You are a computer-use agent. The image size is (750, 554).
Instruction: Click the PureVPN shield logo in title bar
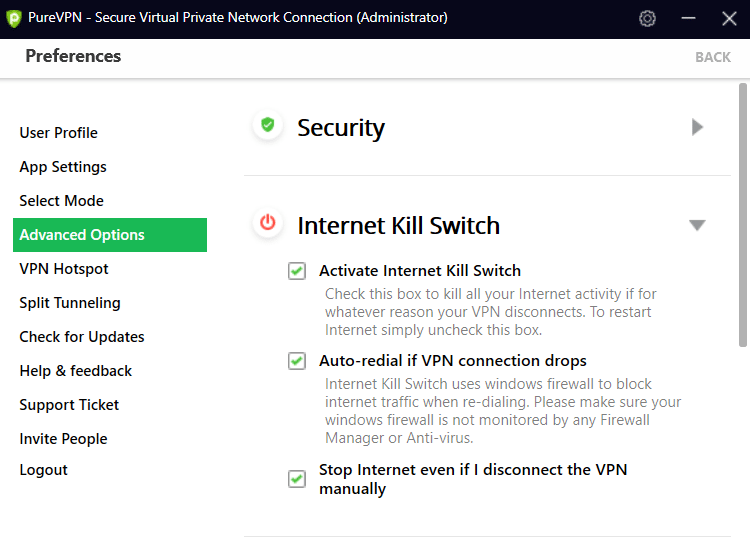click(14, 18)
